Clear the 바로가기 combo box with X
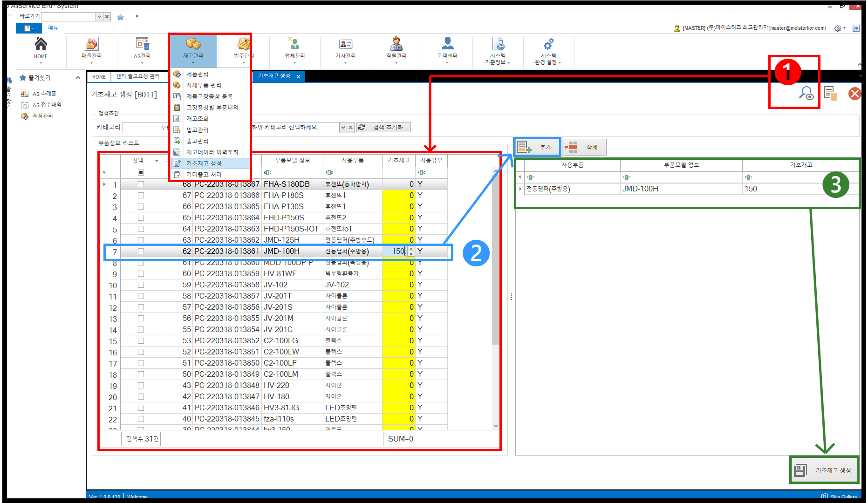This screenshot has height=503, width=868. (x=107, y=17)
